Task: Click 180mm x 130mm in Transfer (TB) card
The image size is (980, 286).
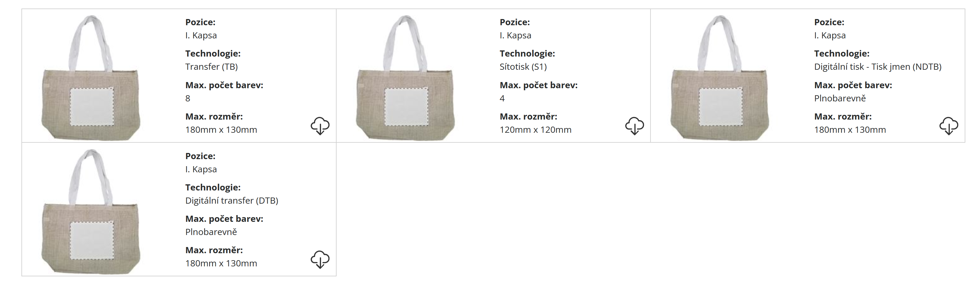Action: (x=221, y=130)
